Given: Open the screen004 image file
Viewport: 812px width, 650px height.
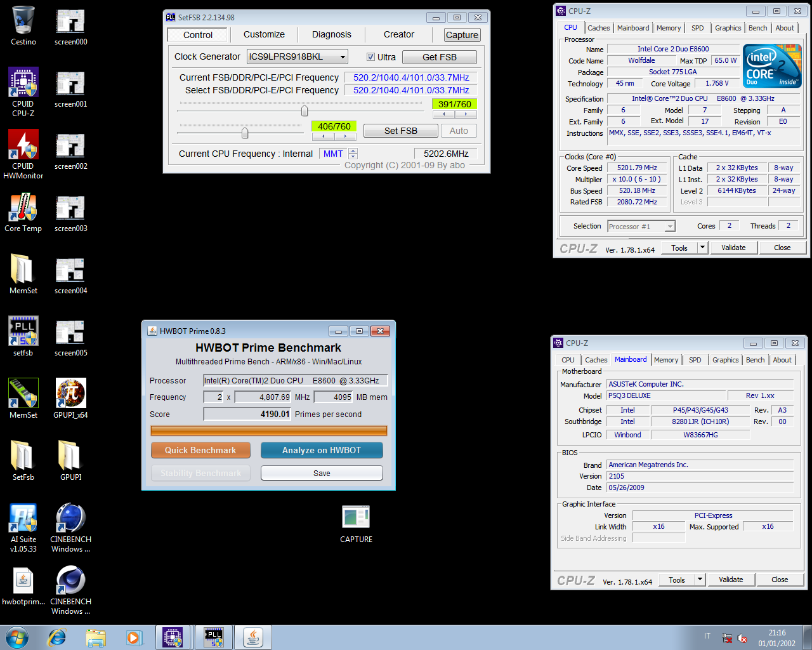Looking at the screenshot, I should (x=71, y=274).
